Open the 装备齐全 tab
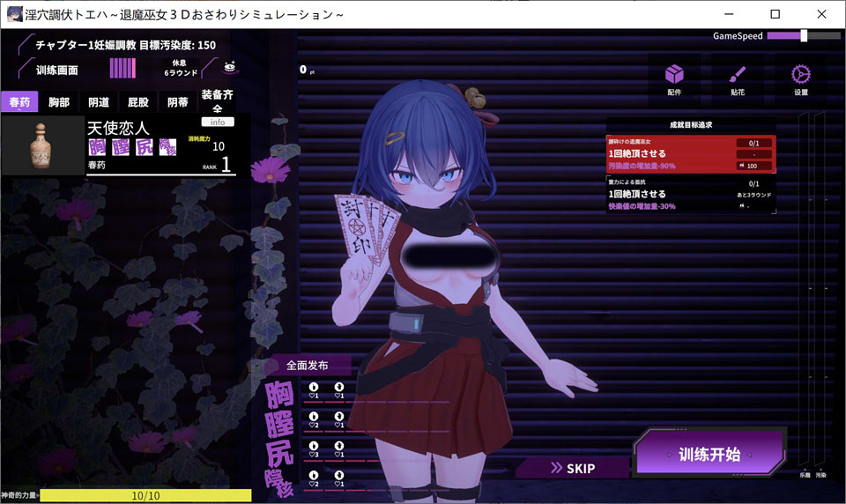Image resolution: width=846 pixels, height=504 pixels. [x=217, y=101]
